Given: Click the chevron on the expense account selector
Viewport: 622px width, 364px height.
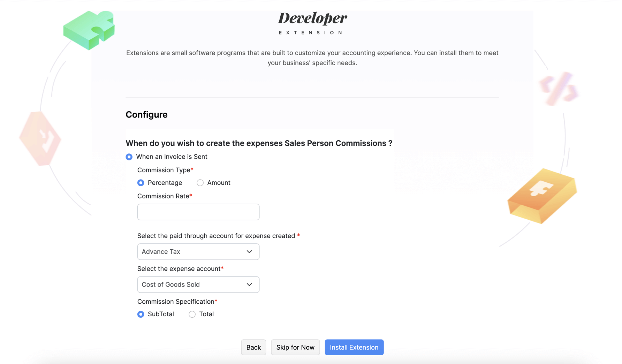Looking at the screenshot, I should [249, 285].
